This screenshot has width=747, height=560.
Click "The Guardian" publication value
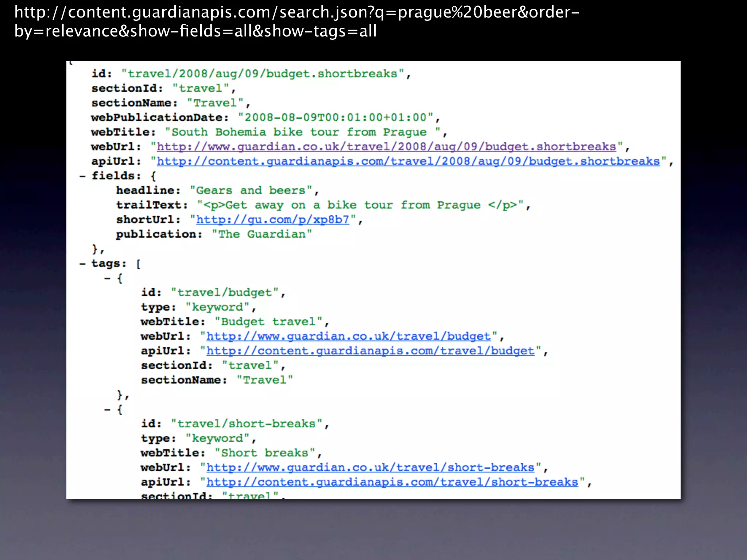(x=262, y=234)
